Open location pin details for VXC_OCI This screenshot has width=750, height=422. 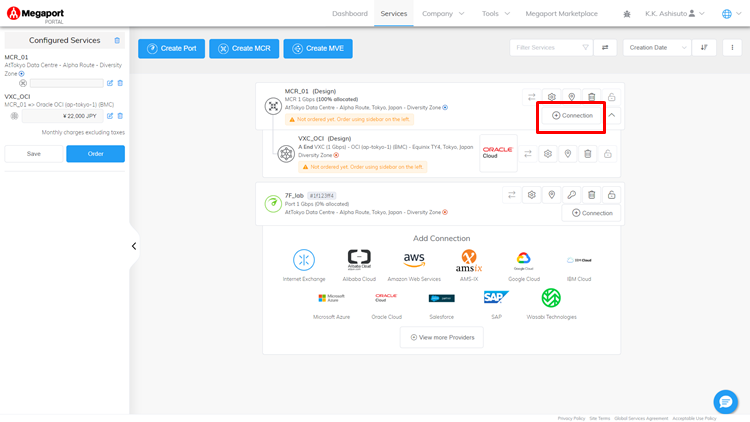pos(567,154)
